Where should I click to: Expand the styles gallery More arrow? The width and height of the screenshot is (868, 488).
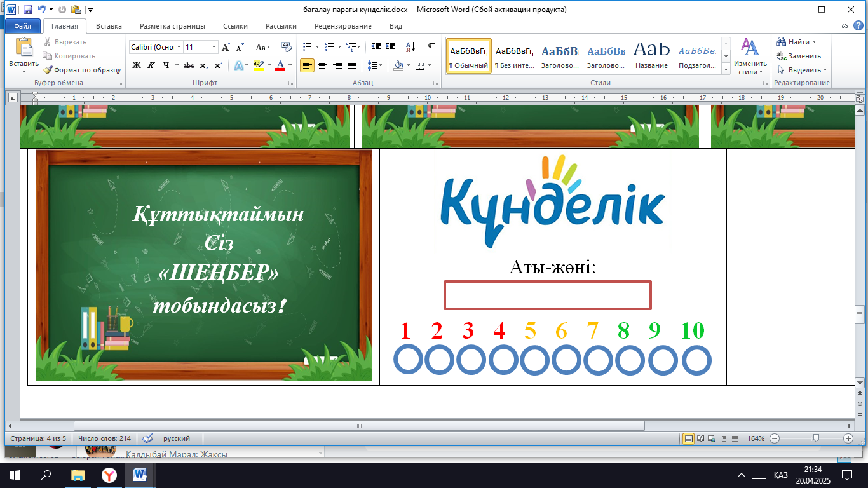(726, 67)
